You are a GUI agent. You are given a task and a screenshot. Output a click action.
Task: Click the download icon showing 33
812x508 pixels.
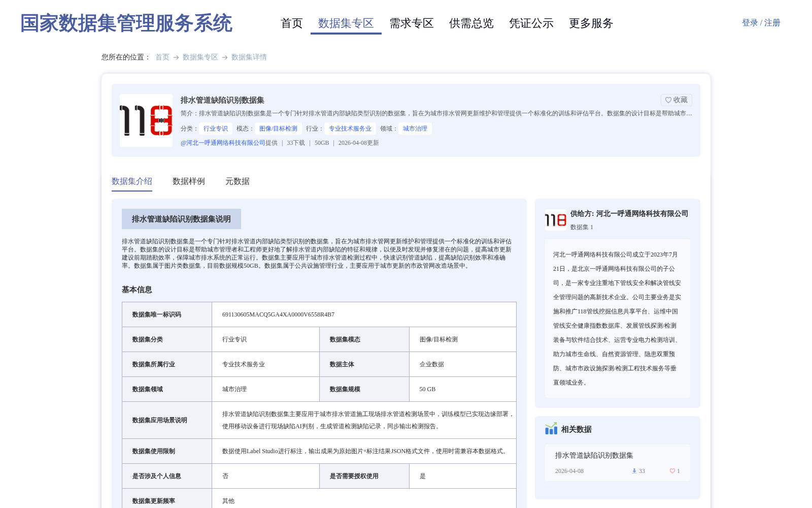point(634,471)
